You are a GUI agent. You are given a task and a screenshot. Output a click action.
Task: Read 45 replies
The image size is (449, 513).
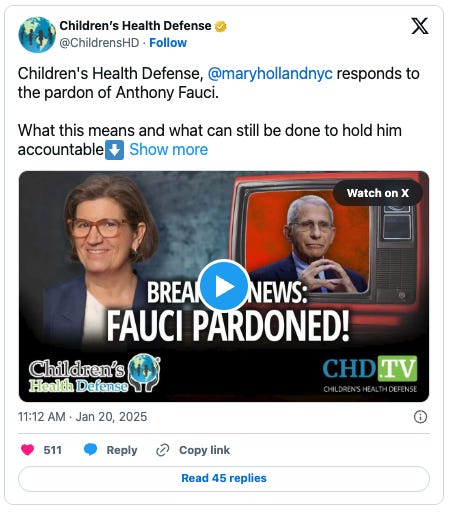pyautogui.click(x=224, y=478)
